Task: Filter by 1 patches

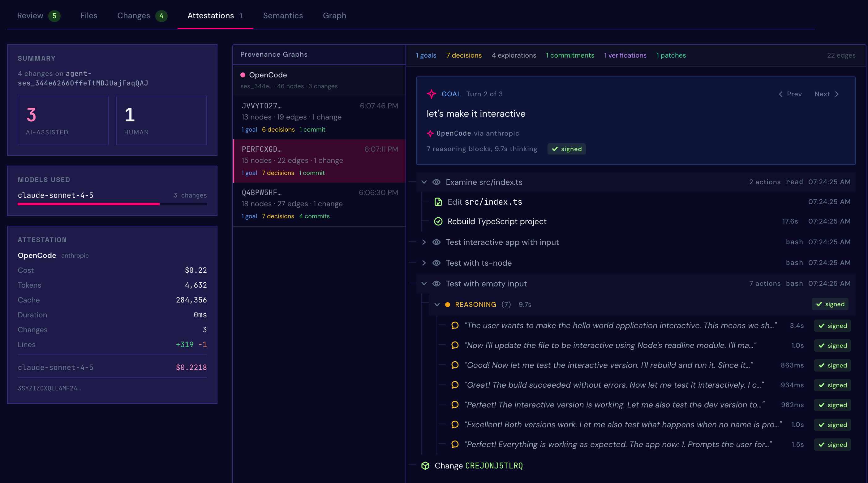Action: click(x=671, y=55)
